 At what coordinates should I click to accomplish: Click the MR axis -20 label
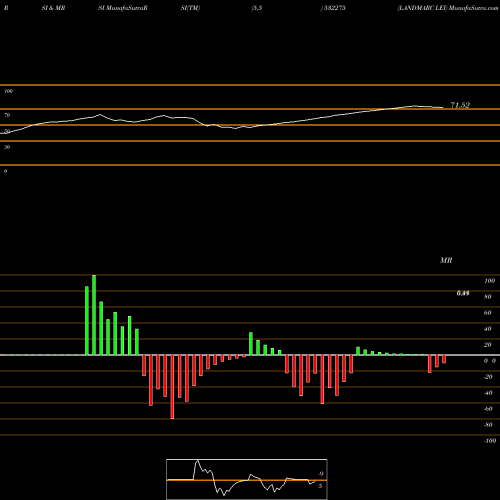[x=488, y=377]
